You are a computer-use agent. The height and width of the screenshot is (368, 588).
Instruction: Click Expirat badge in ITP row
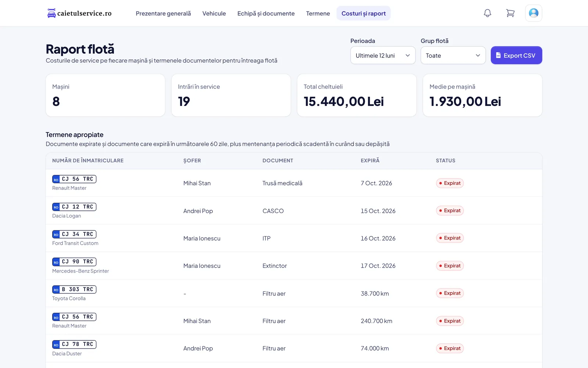click(x=450, y=238)
